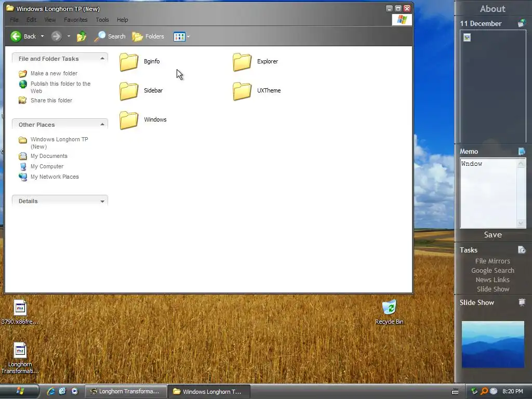This screenshot has height=399, width=532.
Task: Click the 8:20 PM clock
Action: click(x=512, y=392)
